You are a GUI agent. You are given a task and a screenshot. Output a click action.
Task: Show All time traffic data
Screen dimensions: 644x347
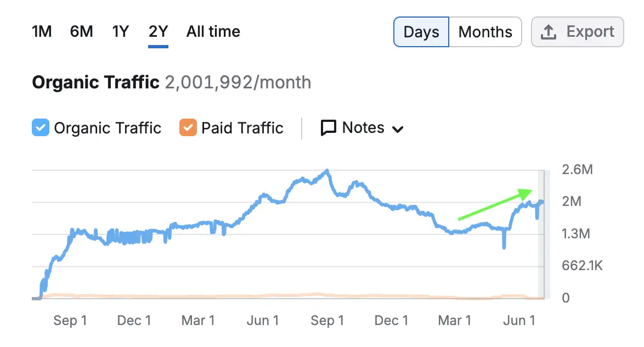(x=213, y=32)
